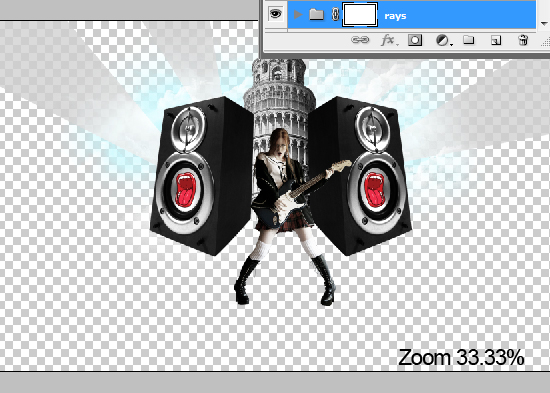This screenshot has height=393, width=550.
Task: Add a layer mask button
Action: point(415,40)
